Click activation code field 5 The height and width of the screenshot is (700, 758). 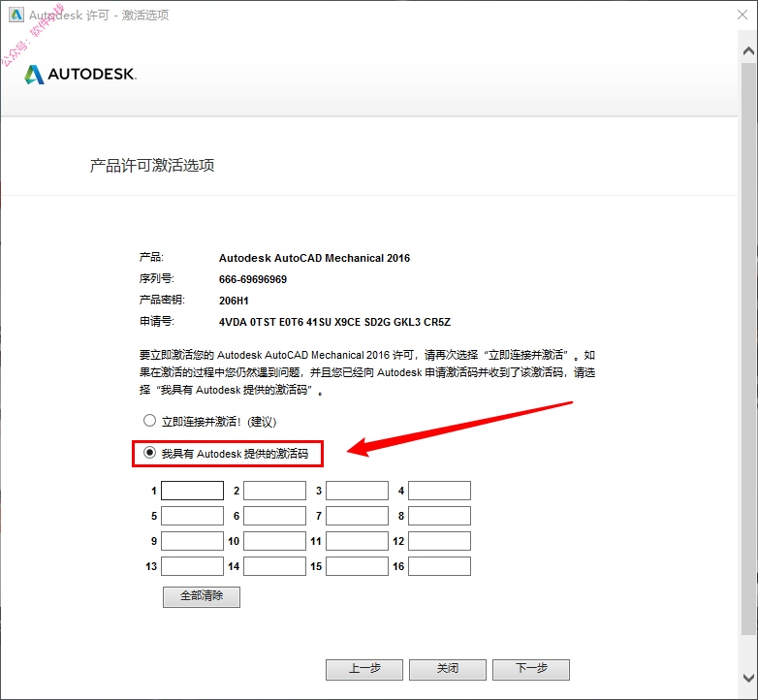(192, 516)
